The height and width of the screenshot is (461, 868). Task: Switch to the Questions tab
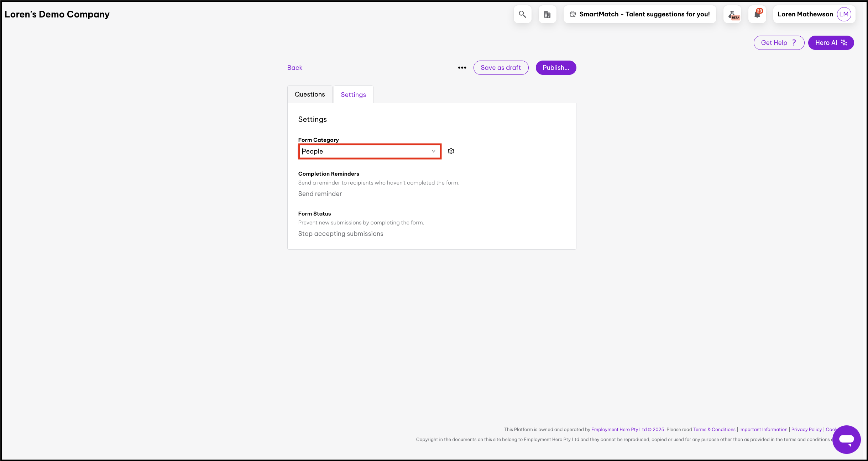(310, 94)
